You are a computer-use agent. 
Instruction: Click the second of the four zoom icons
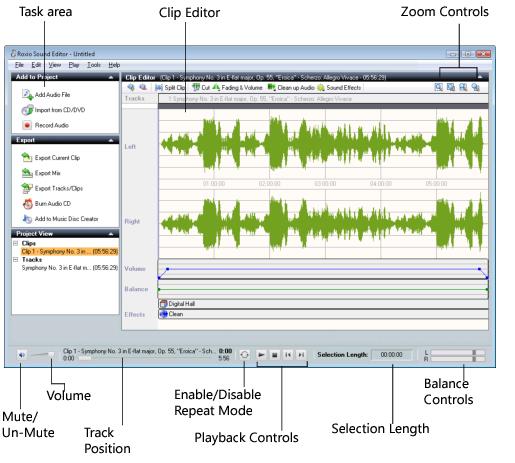tap(451, 87)
